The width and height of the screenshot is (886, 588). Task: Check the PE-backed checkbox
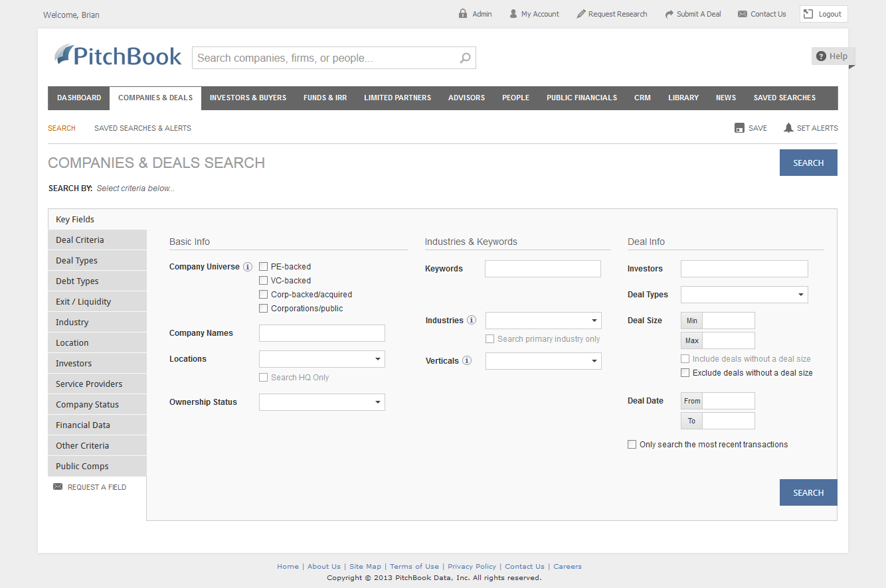tap(264, 267)
